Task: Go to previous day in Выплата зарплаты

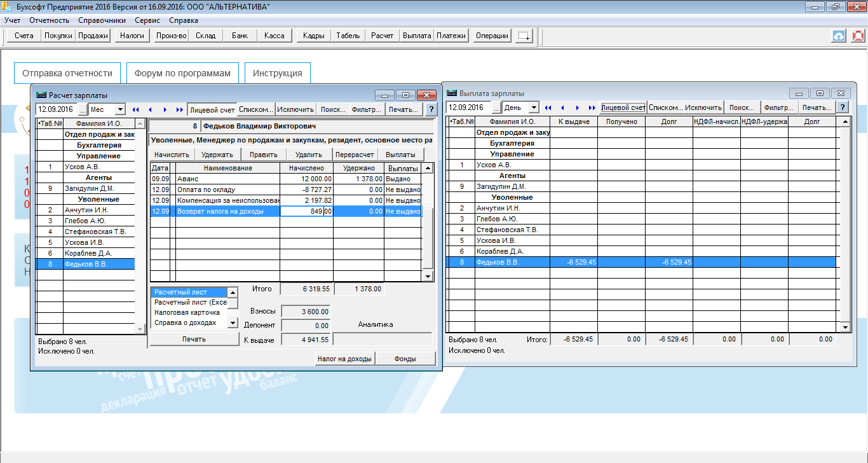Action: [x=562, y=107]
